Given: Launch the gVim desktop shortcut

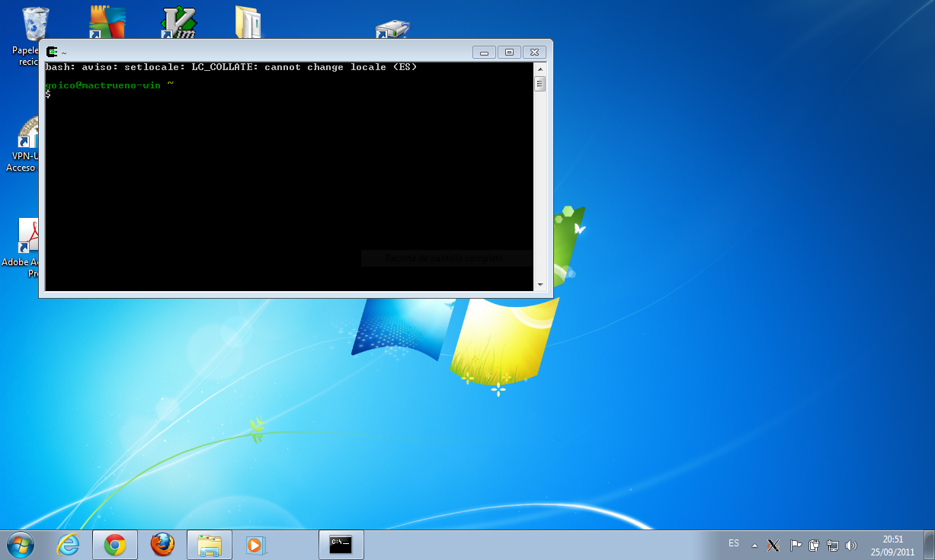Looking at the screenshot, I should tap(179, 22).
